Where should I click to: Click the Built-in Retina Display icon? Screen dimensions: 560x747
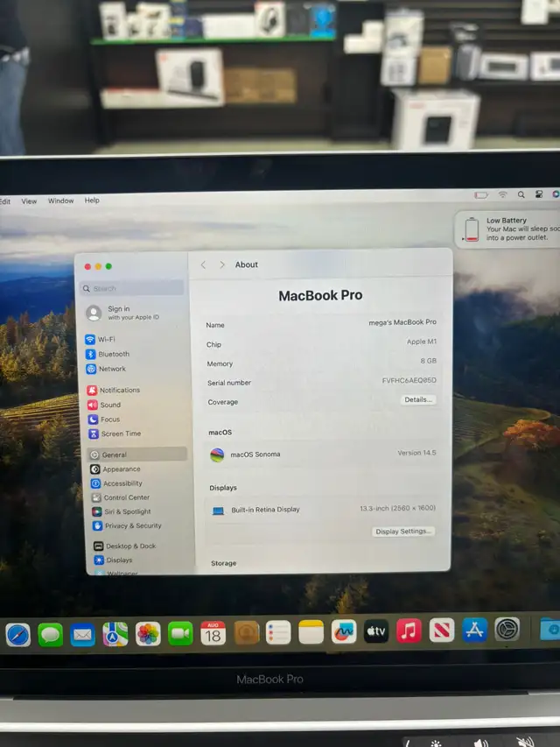pos(218,511)
